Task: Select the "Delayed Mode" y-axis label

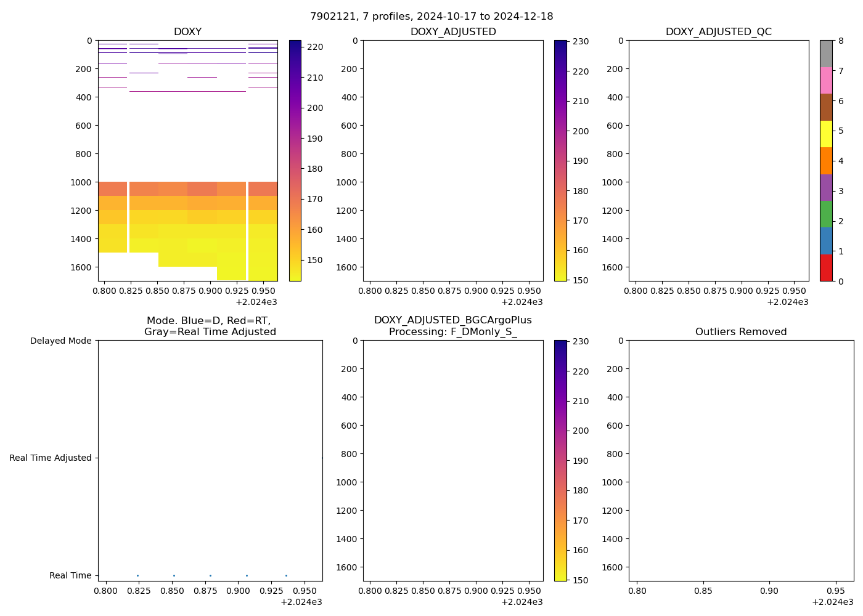Action: pos(60,341)
